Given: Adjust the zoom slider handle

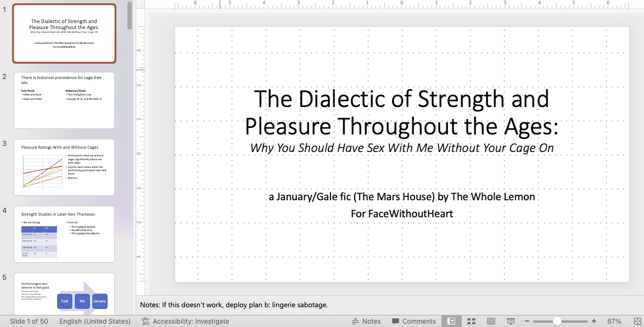Looking at the screenshot, I should 557,322.
